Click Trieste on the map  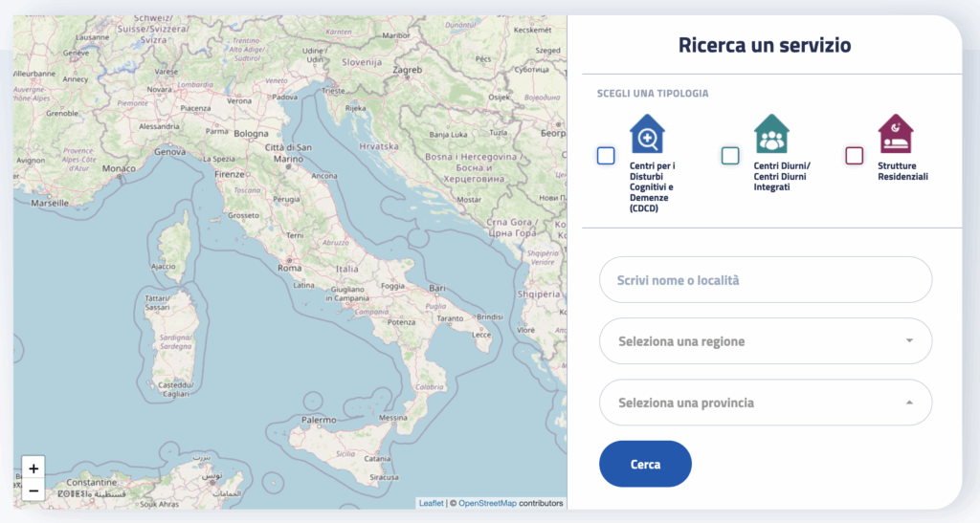click(333, 91)
